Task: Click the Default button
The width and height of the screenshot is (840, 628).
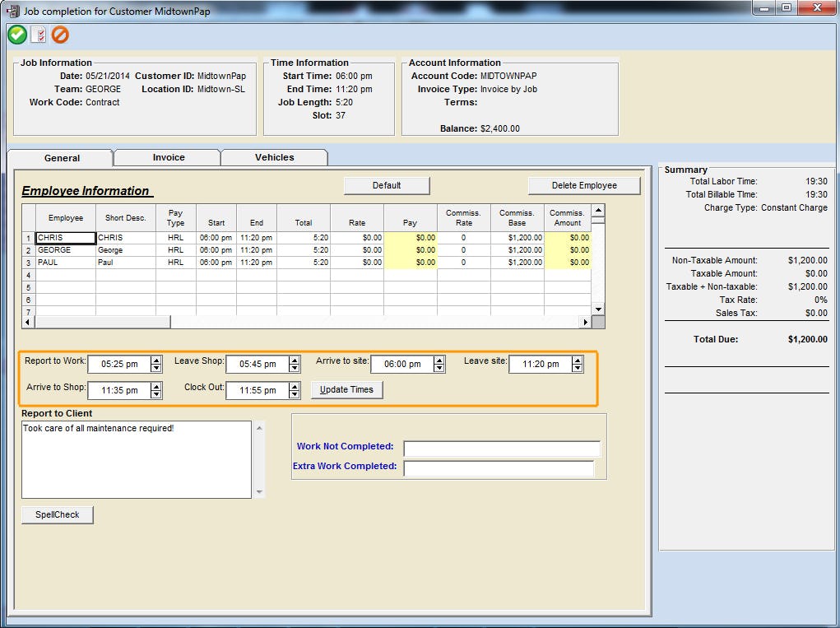Action: click(386, 185)
